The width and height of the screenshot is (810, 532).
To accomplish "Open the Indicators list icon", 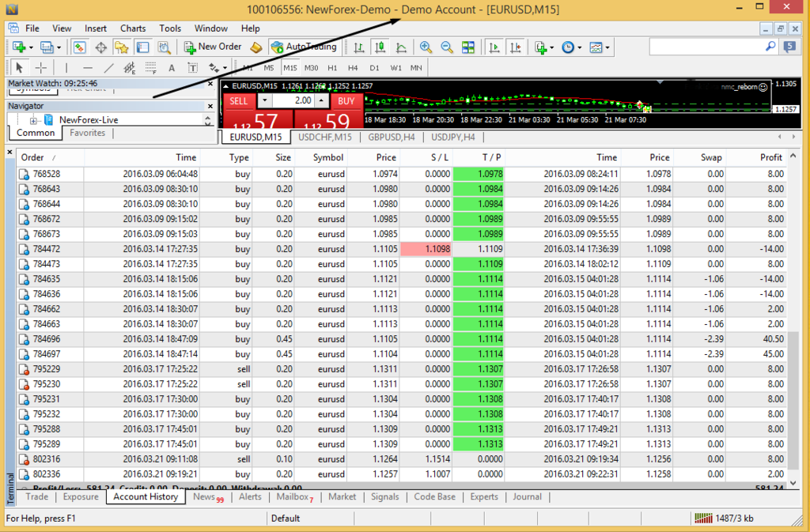I will tap(541, 47).
